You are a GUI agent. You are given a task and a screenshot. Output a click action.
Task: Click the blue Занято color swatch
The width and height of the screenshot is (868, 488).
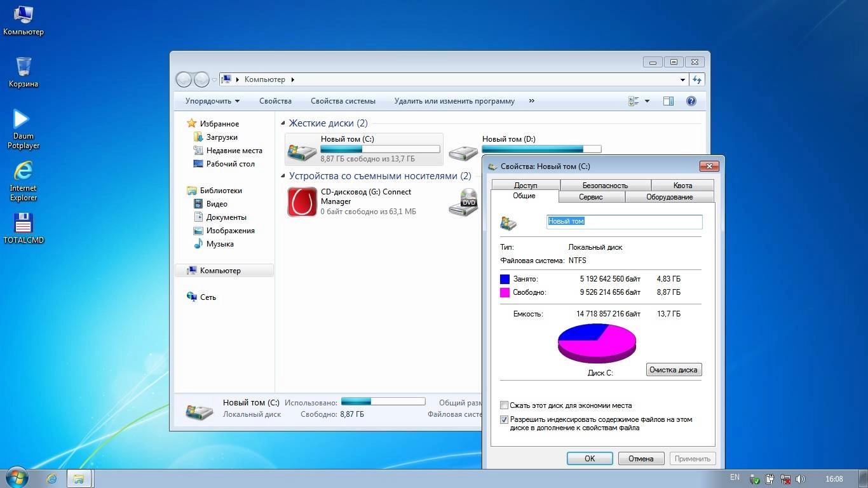(505, 279)
